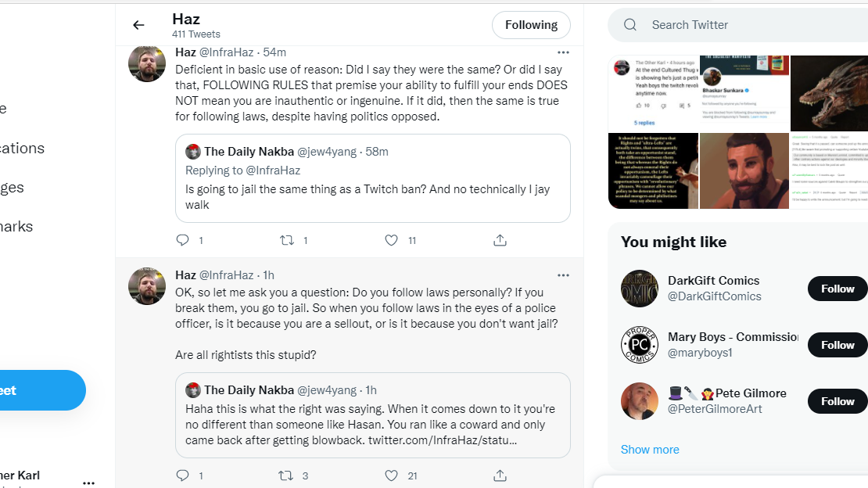Follow DarkGift Comics

(x=837, y=289)
